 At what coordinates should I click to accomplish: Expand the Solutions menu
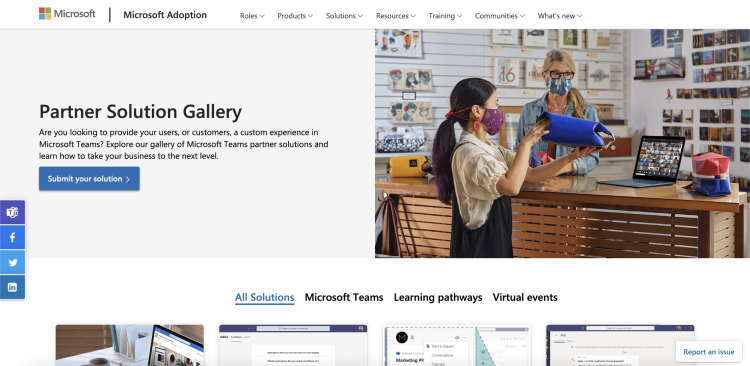click(x=344, y=16)
